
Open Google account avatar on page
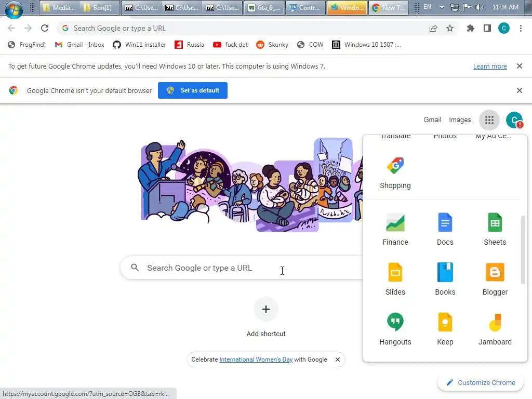(514, 120)
